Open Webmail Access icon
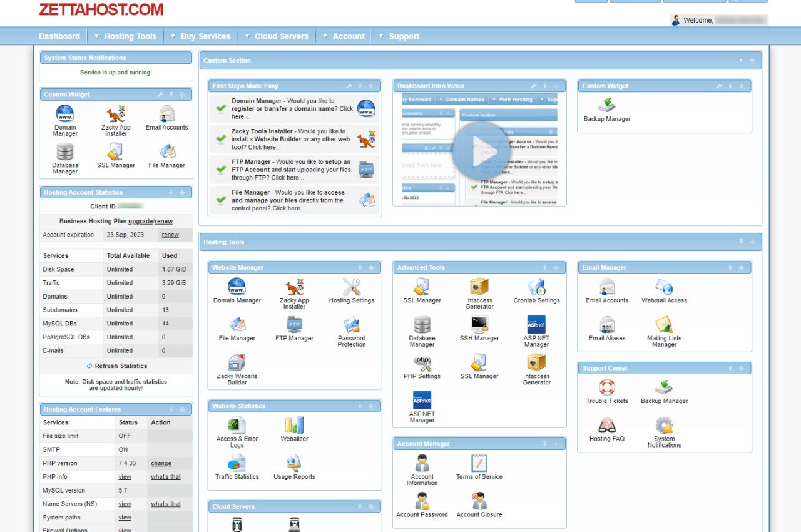Screen dimensions: 801x532 click(664, 291)
